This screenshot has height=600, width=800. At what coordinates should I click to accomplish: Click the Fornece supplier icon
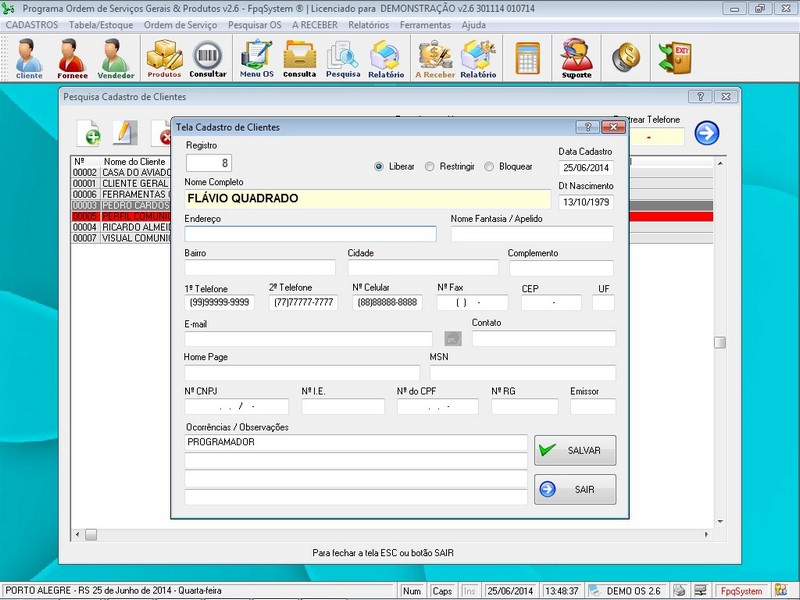coord(72,58)
